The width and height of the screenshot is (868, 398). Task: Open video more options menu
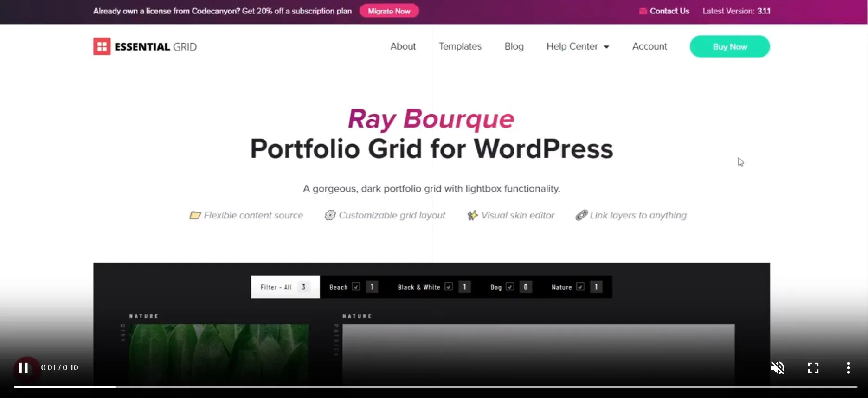pos(848,368)
